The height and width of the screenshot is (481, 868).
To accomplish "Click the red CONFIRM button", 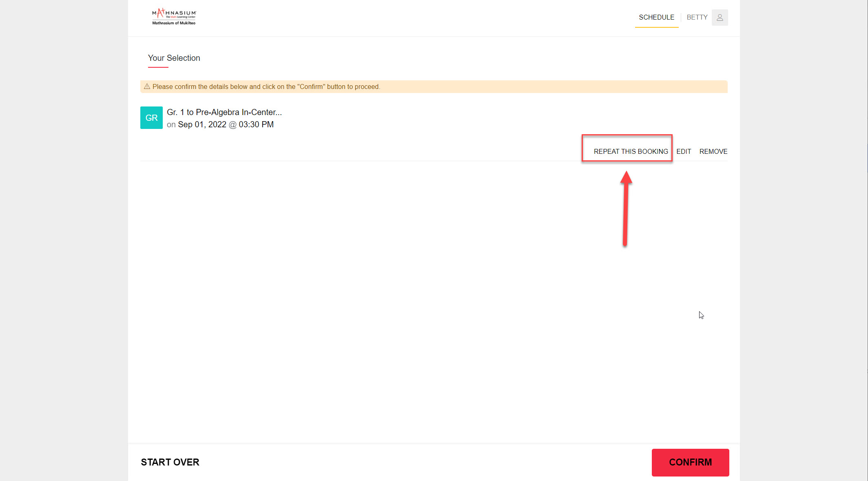I will pyautogui.click(x=690, y=462).
